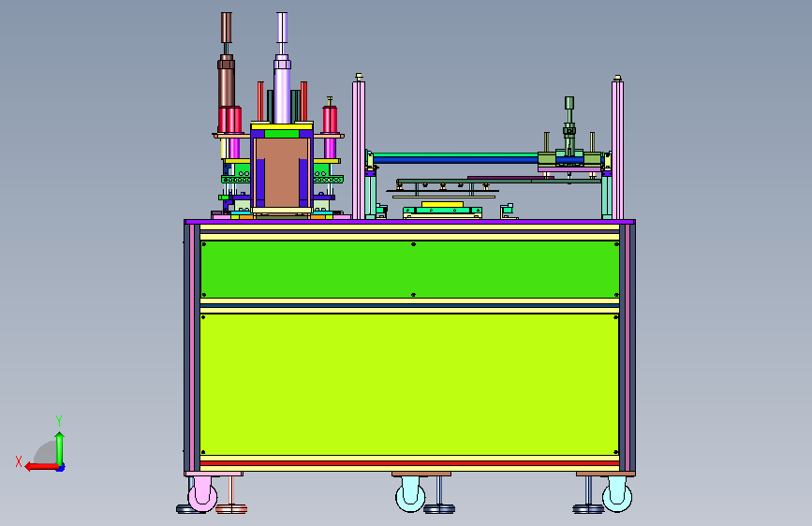Select the yellow block on the center fixture
The image size is (812, 526).
click(442, 204)
